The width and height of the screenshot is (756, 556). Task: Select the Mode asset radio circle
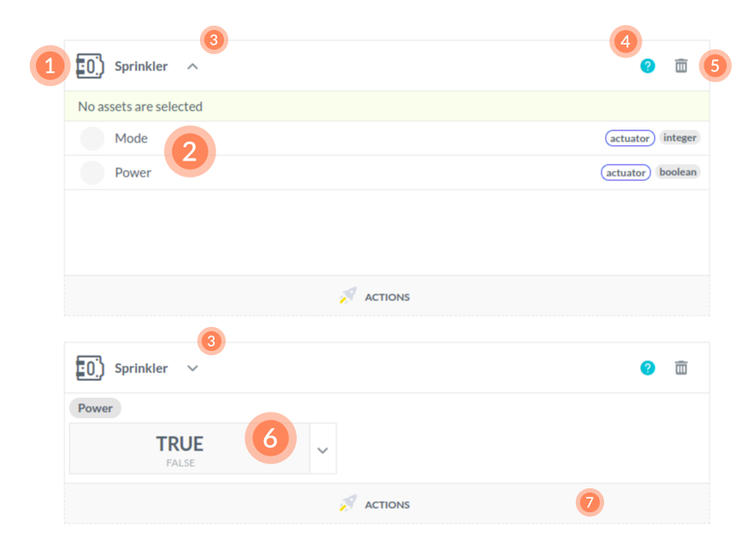[x=92, y=138]
